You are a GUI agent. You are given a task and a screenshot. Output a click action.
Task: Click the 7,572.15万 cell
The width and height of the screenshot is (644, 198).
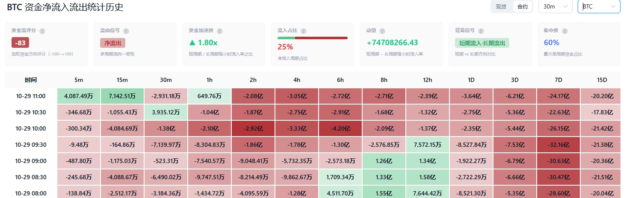click(428, 145)
